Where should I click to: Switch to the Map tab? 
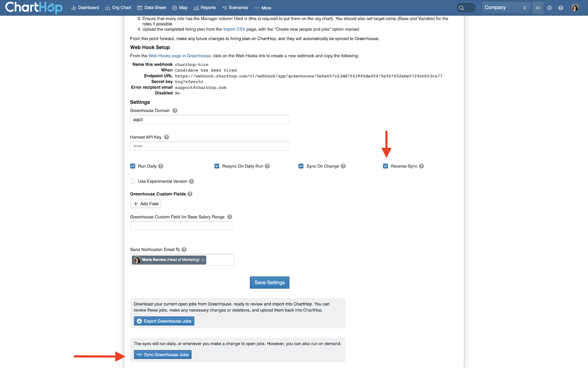[x=180, y=8]
